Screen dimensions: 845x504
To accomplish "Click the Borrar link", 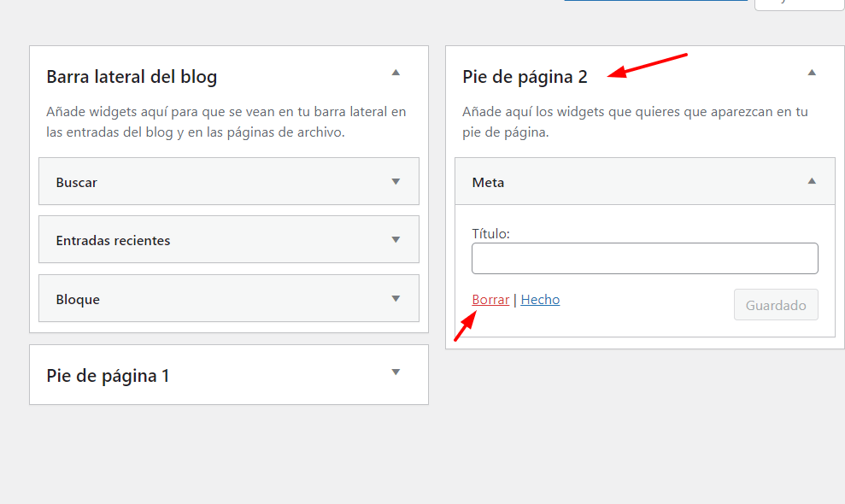I will tap(490, 300).
